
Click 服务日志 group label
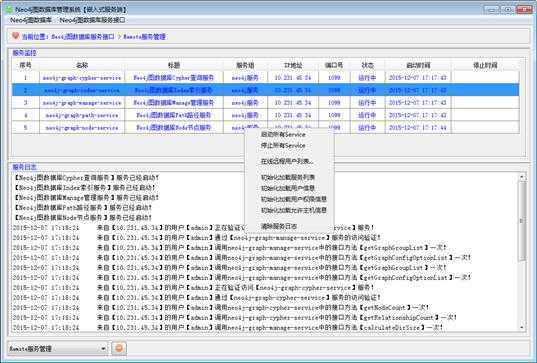[x=24, y=167]
